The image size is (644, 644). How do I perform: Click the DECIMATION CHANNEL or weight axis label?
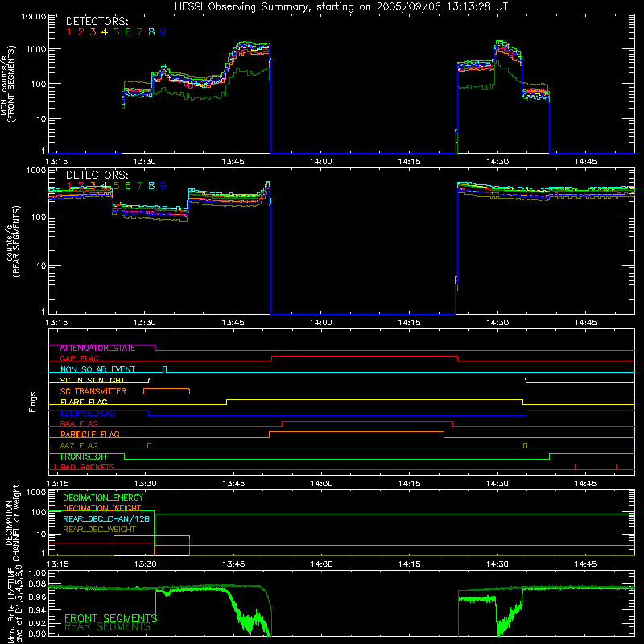point(12,522)
